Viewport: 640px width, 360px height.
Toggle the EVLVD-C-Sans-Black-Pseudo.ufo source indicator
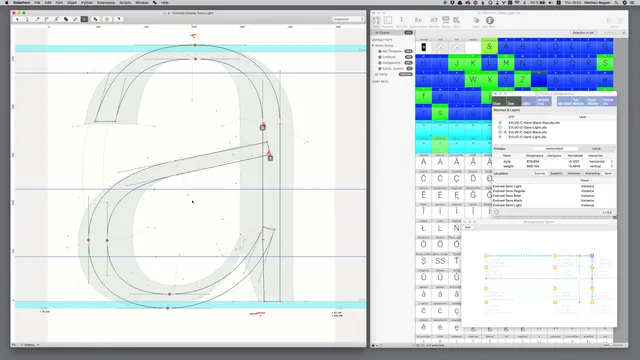coord(500,122)
